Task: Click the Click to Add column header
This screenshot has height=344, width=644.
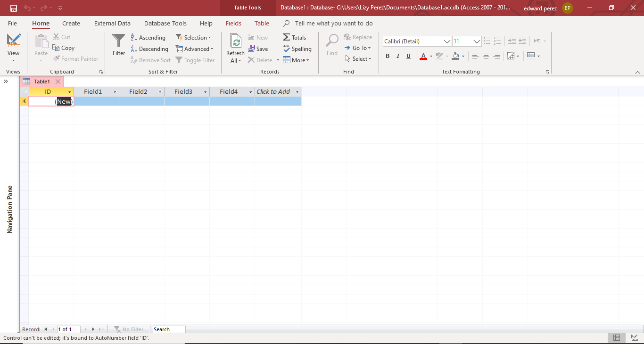Action: (x=278, y=92)
